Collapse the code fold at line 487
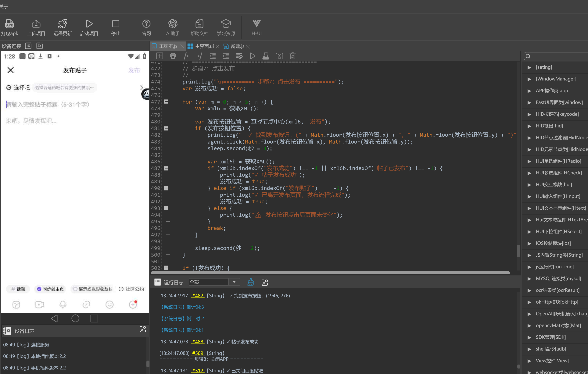The height and width of the screenshot is (374, 588). click(166, 168)
